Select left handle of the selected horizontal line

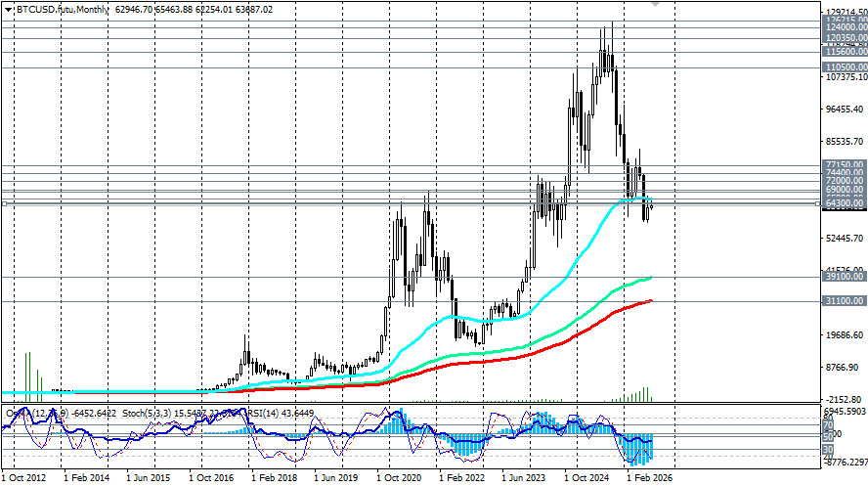(5, 203)
